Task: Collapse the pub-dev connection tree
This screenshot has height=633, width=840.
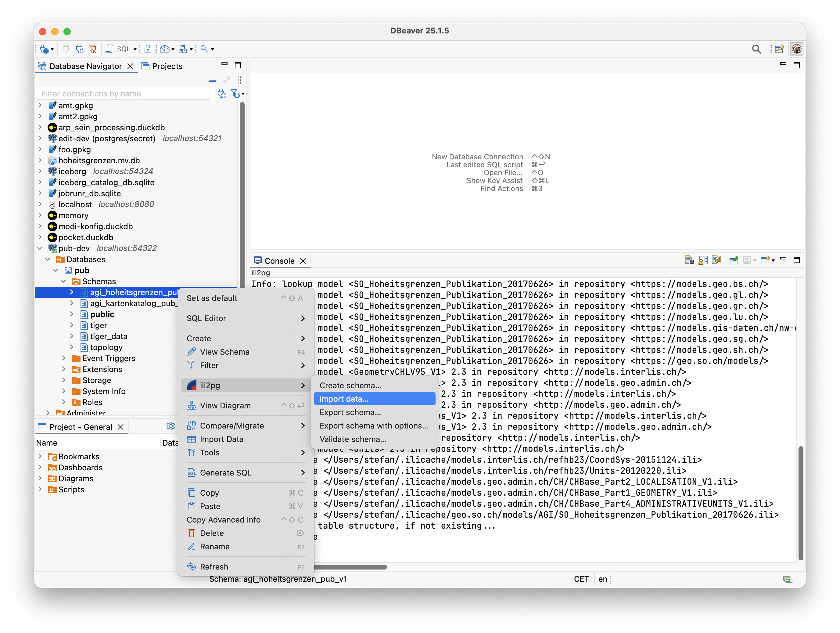Action: point(39,248)
